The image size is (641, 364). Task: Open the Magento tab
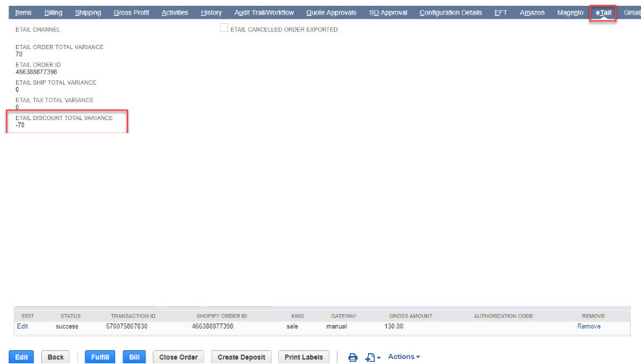[570, 13]
